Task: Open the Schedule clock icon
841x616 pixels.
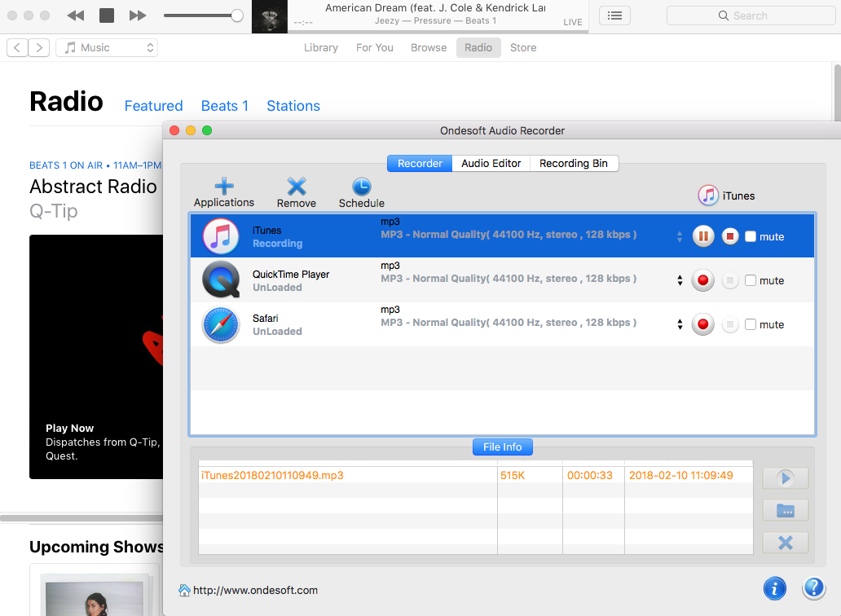Action: [x=361, y=187]
